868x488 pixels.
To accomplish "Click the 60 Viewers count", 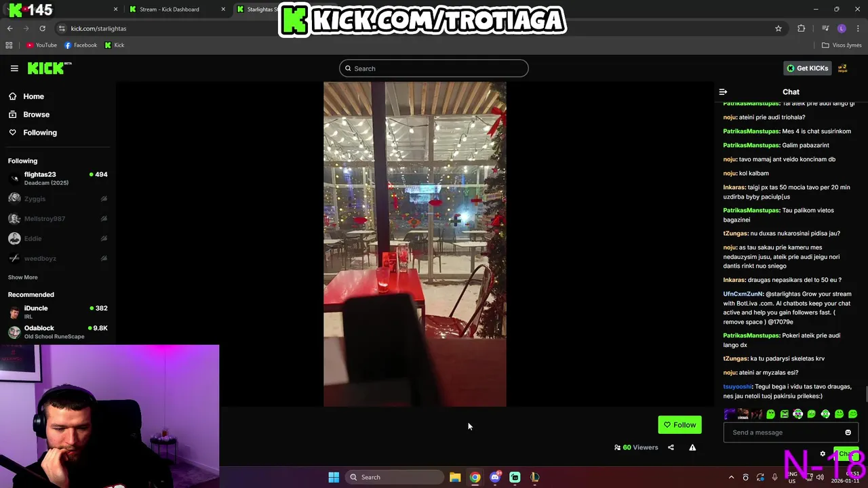I will 636,447.
